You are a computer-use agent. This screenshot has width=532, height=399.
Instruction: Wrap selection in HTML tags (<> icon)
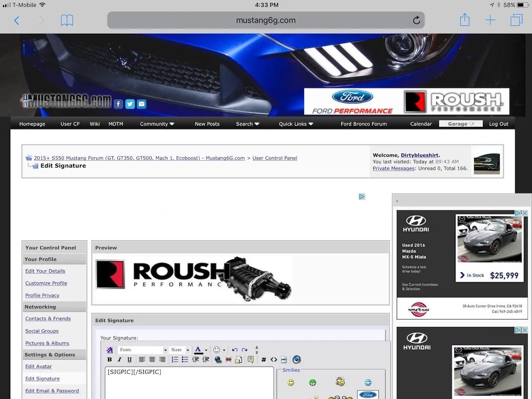point(274,360)
